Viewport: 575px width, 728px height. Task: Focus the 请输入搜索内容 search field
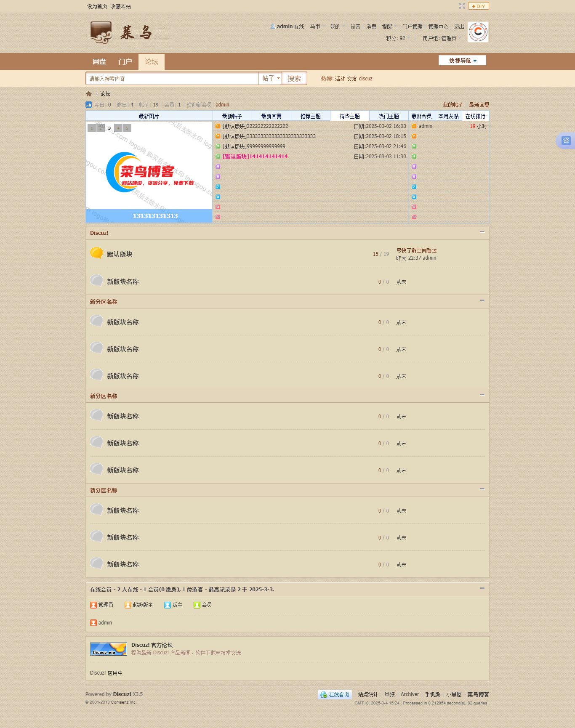172,79
